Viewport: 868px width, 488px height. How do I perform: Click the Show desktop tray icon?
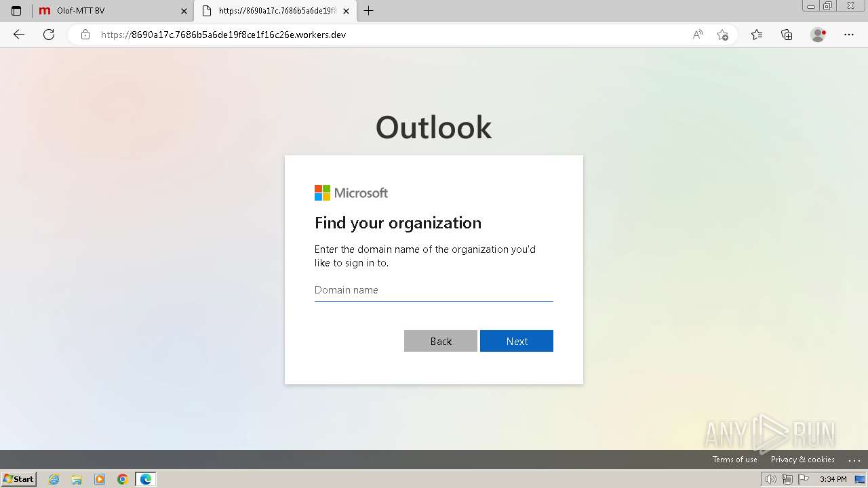click(860, 479)
